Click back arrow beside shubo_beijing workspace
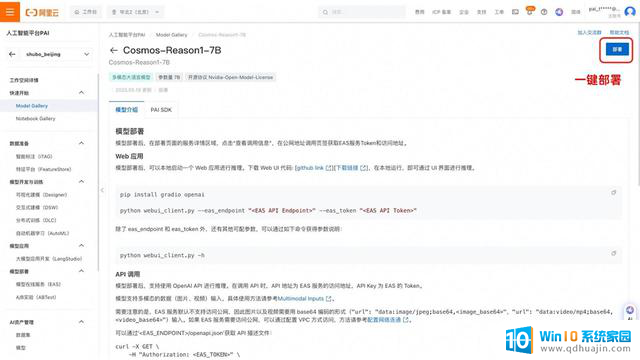This screenshot has height=360, width=640. pyautogui.click(x=12, y=54)
